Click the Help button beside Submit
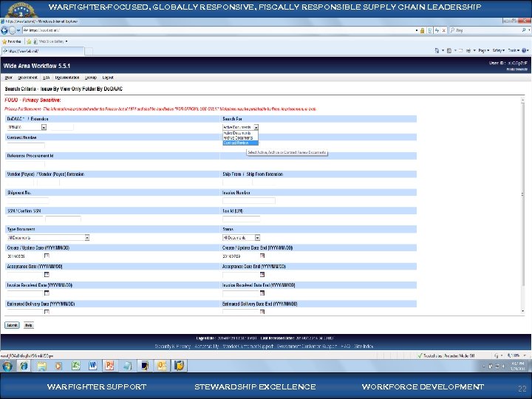This screenshot has height=399, width=532. pos(29,325)
